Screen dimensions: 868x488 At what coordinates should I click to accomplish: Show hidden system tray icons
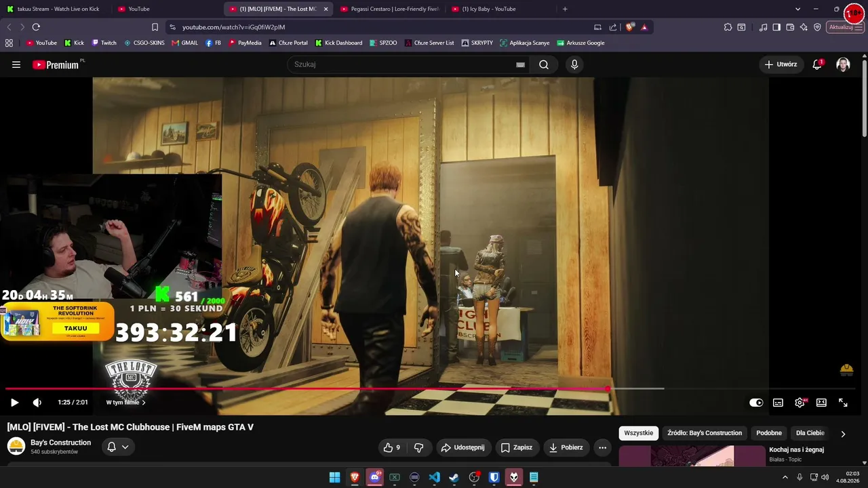[x=785, y=477]
